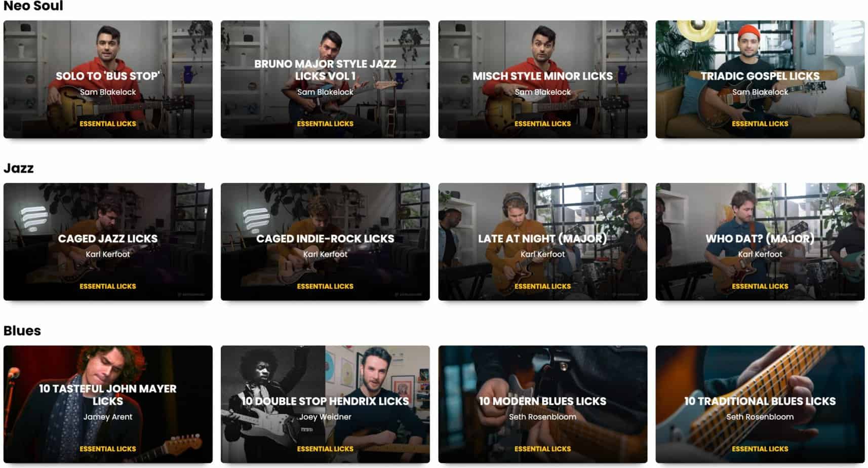The width and height of the screenshot is (868, 468).
Task: Open the CAGED Jazz Licks card
Action: (x=108, y=242)
